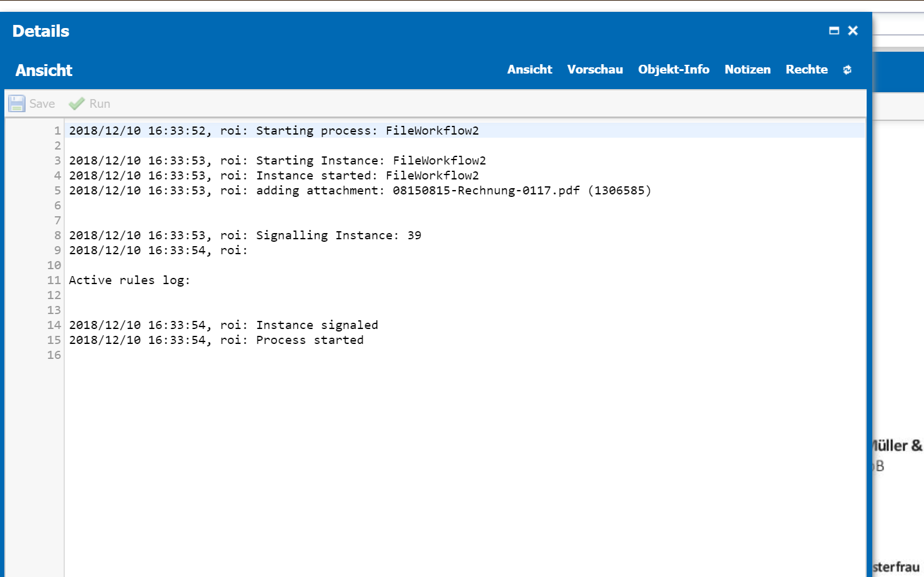Click the 'Details' panel title
The image size is (924, 577).
pyautogui.click(x=41, y=31)
